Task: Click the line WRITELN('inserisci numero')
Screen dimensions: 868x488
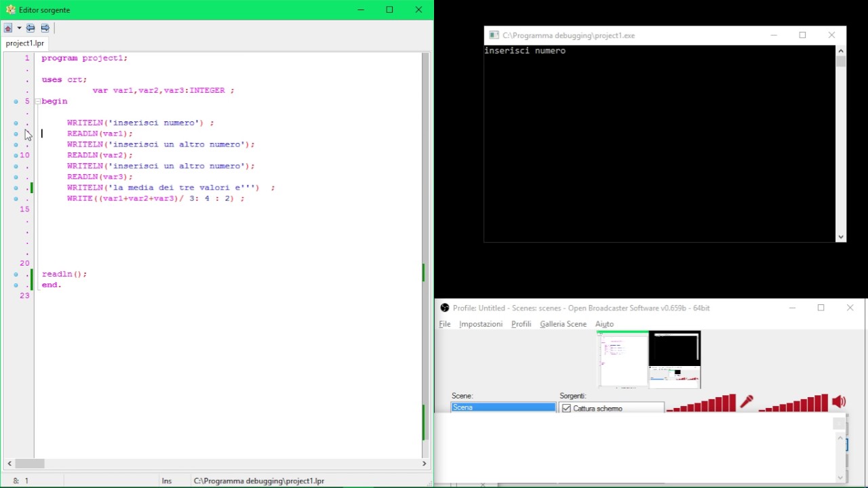Action: (x=140, y=123)
